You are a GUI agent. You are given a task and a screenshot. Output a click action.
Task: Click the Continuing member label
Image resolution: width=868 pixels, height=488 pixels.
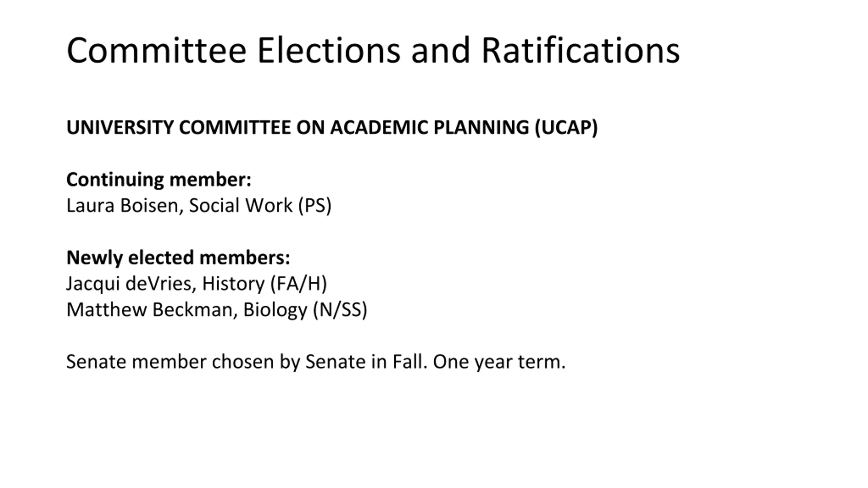pos(159,180)
